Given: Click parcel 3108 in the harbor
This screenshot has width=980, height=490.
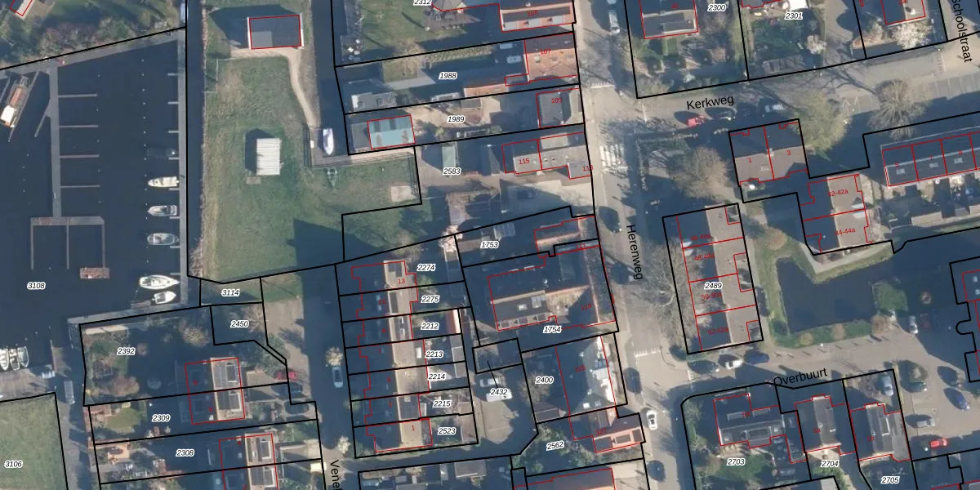Looking at the screenshot, I should pyautogui.click(x=36, y=286).
